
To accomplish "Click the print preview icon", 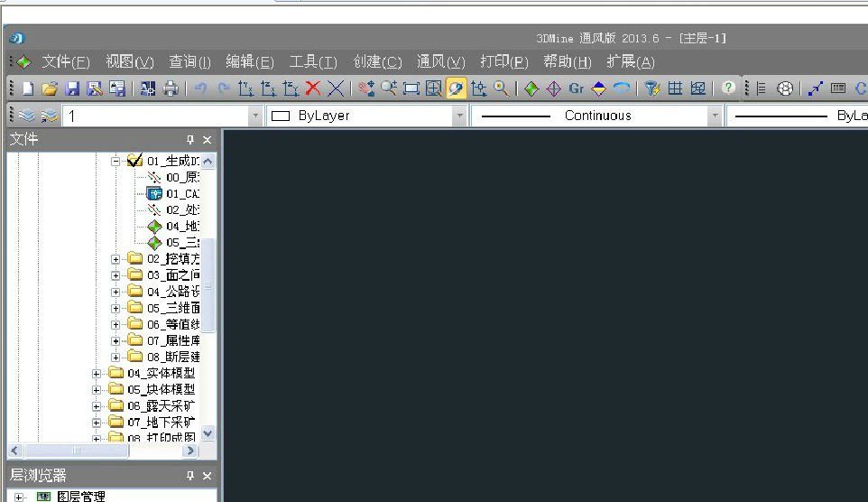I will [x=148, y=88].
